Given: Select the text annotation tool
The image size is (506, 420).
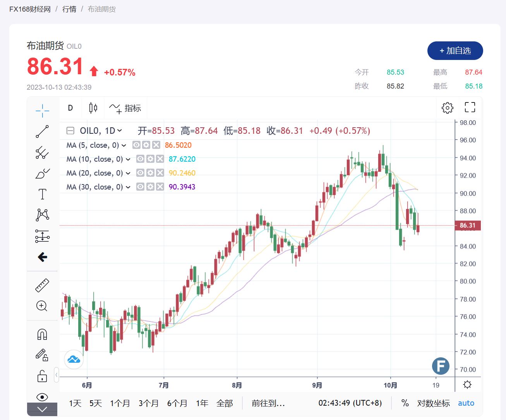Looking at the screenshot, I should point(42,194).
